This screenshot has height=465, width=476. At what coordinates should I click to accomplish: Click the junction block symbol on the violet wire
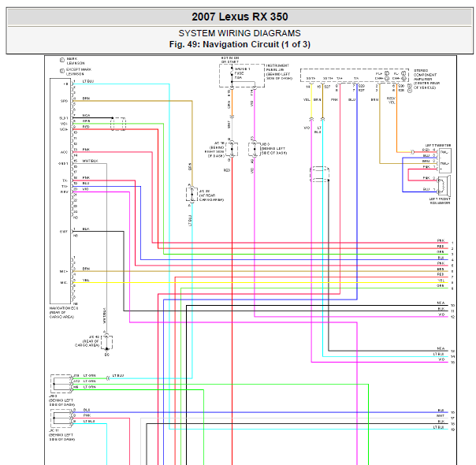255,149
